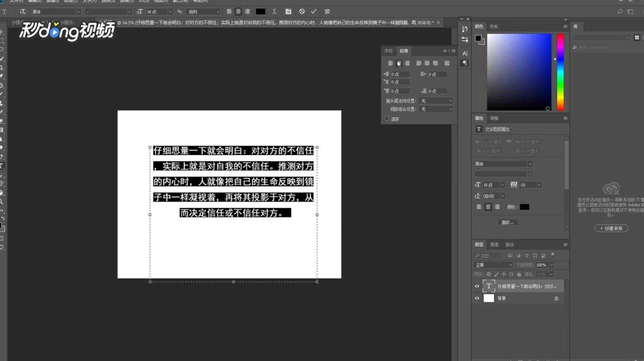Commit current text edits with checkmark
This screenshot has width=644, height=361.
[x=314, y=12]
